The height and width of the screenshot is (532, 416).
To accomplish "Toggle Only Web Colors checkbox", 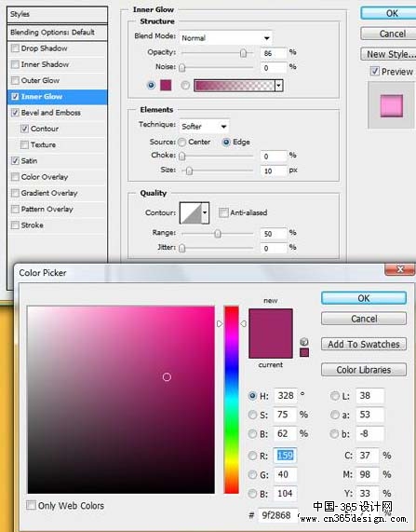I will pyautogui.click(x=31, y=505).
